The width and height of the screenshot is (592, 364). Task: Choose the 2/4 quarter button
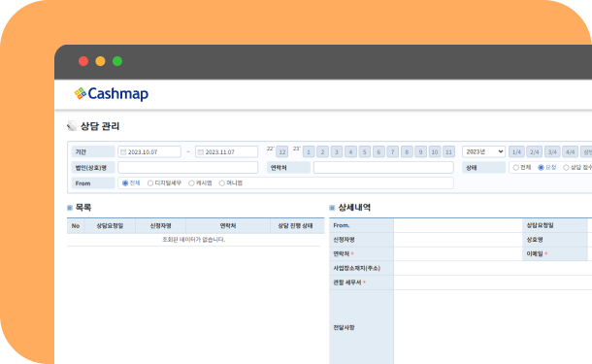[534, 151]
